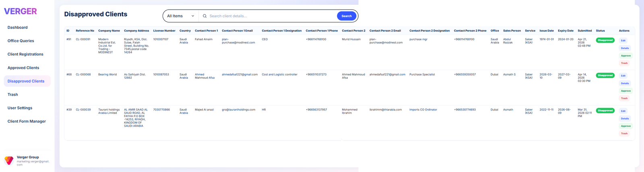Open the All Items filter dropdown
Viewport: 644px width, 172px height.
click(181, 16)
